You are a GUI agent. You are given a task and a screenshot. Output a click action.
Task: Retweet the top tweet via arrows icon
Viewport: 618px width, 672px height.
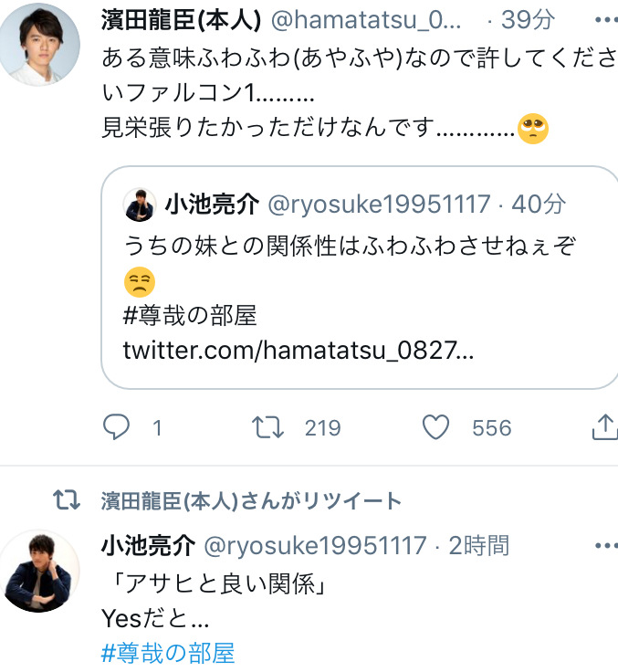point(267,427)
